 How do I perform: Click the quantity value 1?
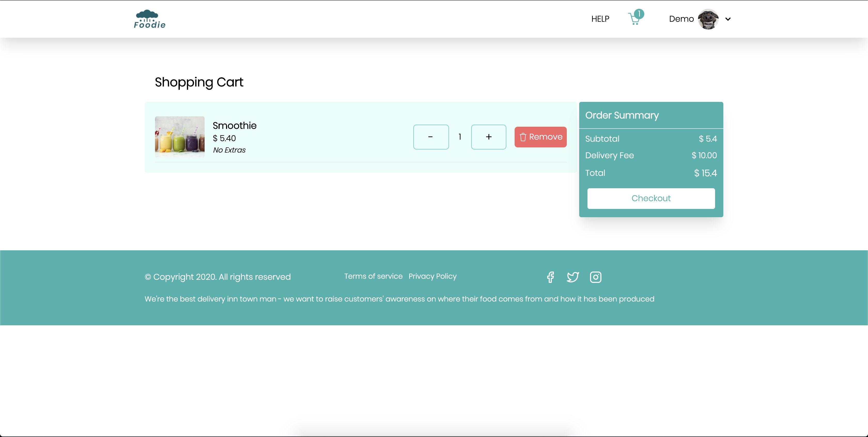tap(460, 137)
